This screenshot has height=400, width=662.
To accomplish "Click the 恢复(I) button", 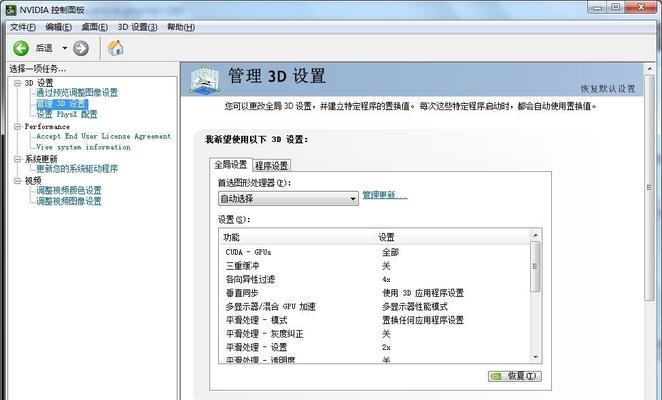I will click(x=515, y=376).
